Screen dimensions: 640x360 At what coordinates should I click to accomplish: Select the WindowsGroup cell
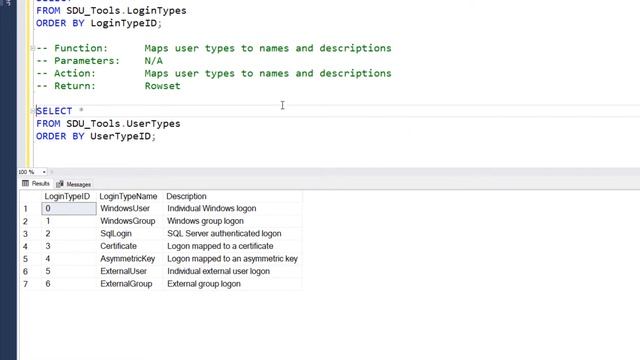pos(130,221)
